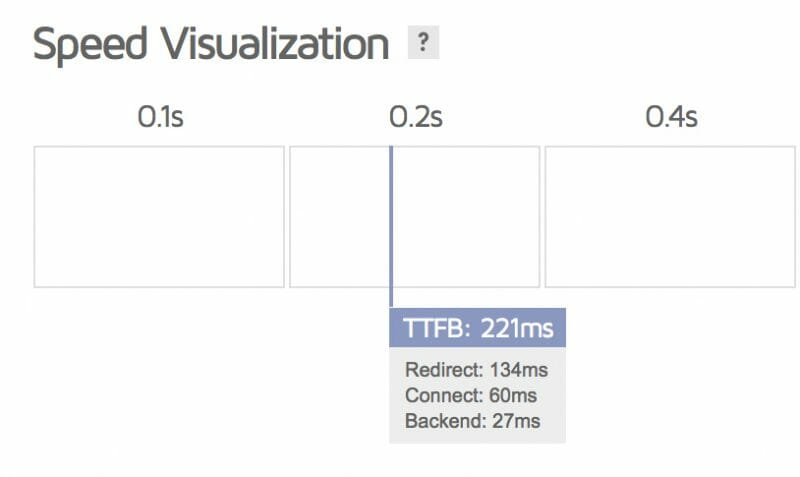Screen dimensions: 800x477
Task: Click the TTFB: 221ms banner
Action: (x=477, y=327)
